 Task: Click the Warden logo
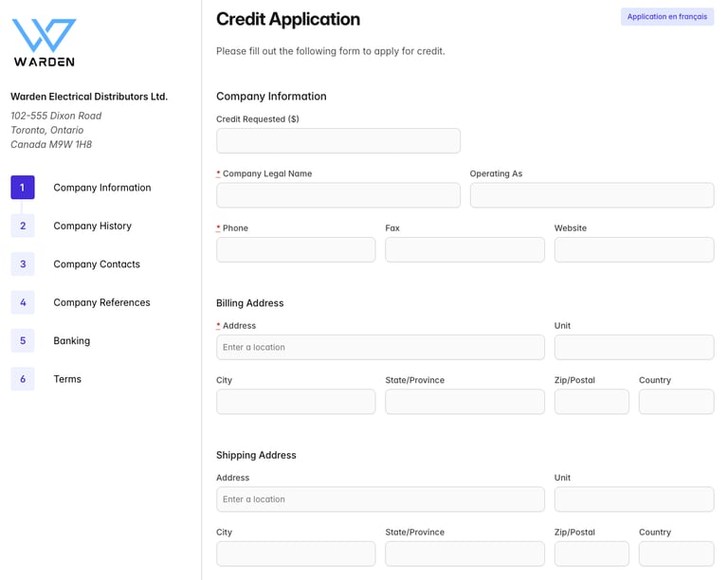click(44, 43)
